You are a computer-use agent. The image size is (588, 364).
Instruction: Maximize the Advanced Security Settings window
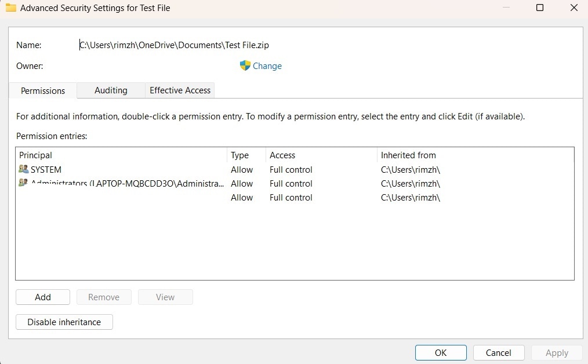coord(540,8)
